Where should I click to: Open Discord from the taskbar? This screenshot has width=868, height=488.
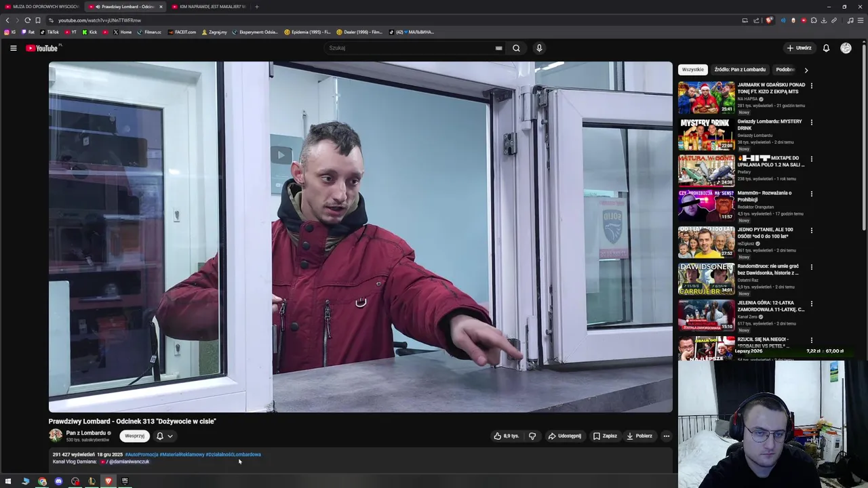click(x=58, y=481)
